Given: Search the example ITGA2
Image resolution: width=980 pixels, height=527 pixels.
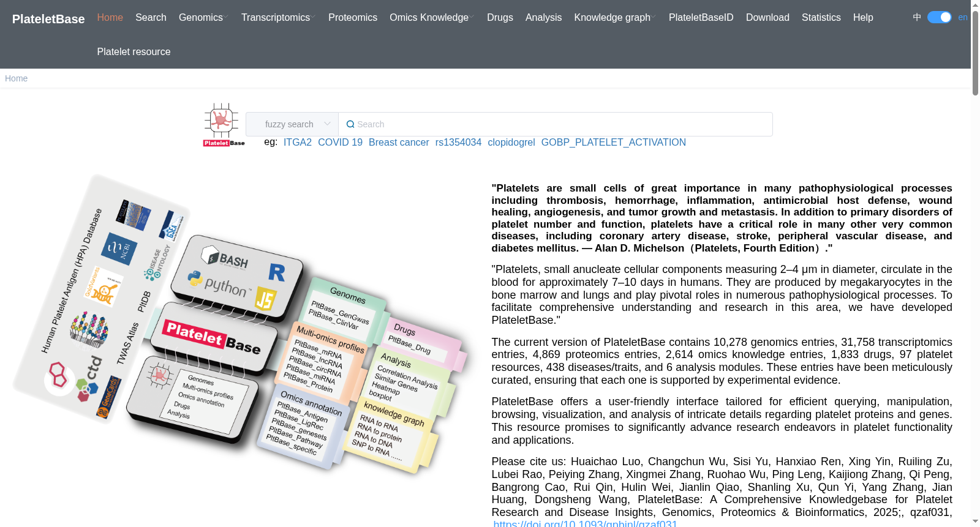Looking at the screenshot, I should (298, 142).
